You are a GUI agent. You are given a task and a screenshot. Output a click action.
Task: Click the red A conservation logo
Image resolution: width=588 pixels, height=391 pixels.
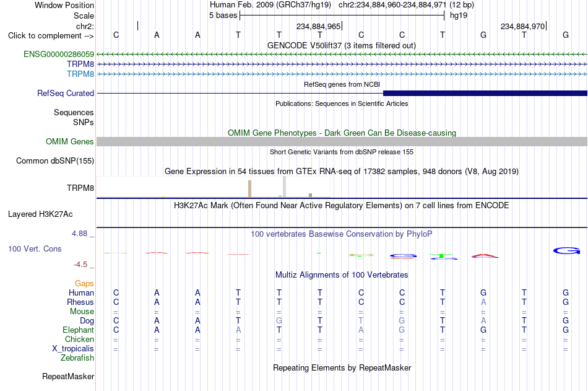pyautogui.click(x=484, y=256)
